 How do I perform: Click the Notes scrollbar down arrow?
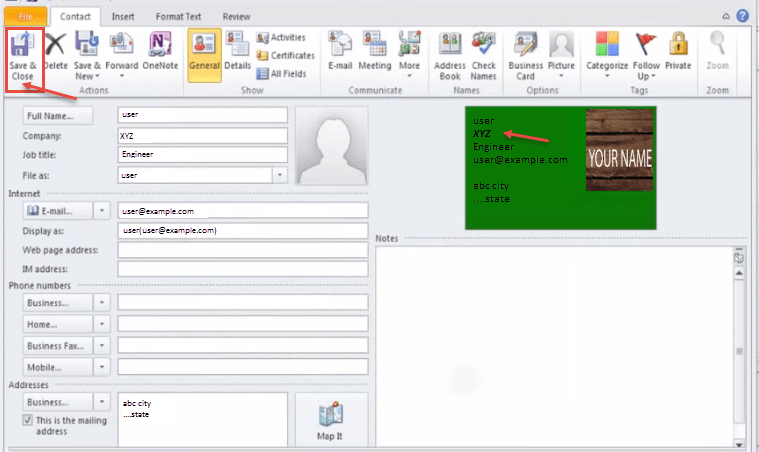pyautogui.click(x=739, y=444)
